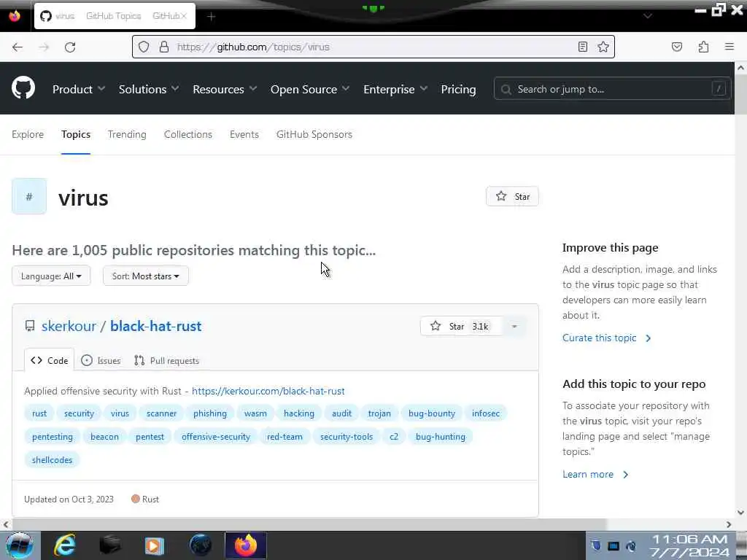This screenshot has width=747, height=560.
Task: Click the system tray display icon
Action: 614,545
